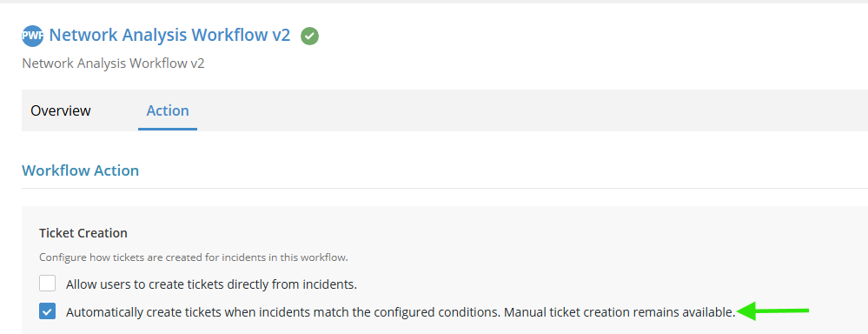Viewport: 868px width, 334px height.
Task: Uncheck the 'Automatically create tickets' checkbox
Action: (x=48, y=311)
